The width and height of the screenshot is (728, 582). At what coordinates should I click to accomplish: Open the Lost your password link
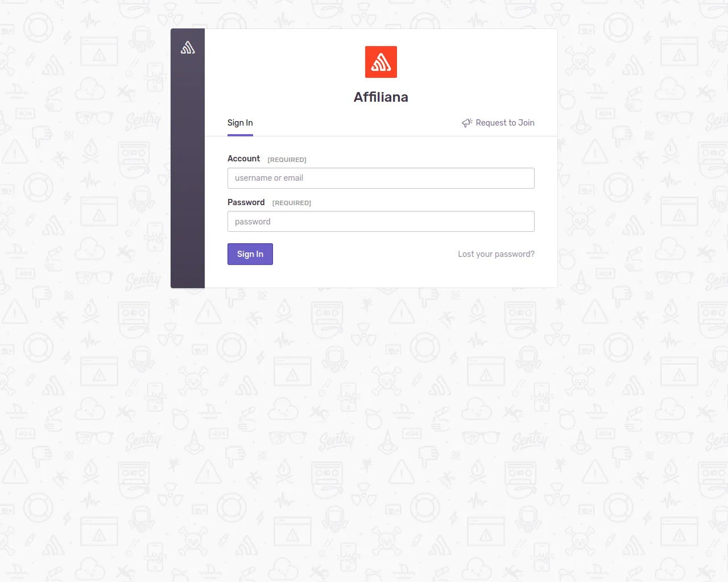(496, 254)
